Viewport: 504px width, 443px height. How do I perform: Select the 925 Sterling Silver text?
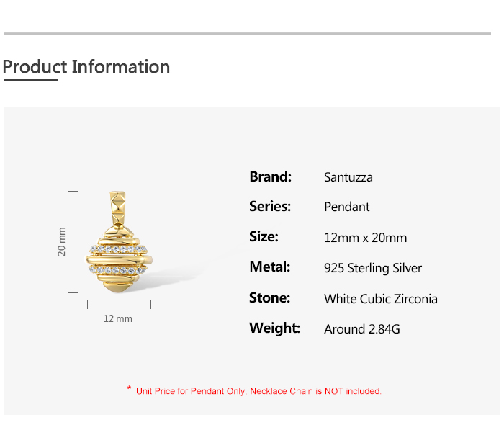373,268
